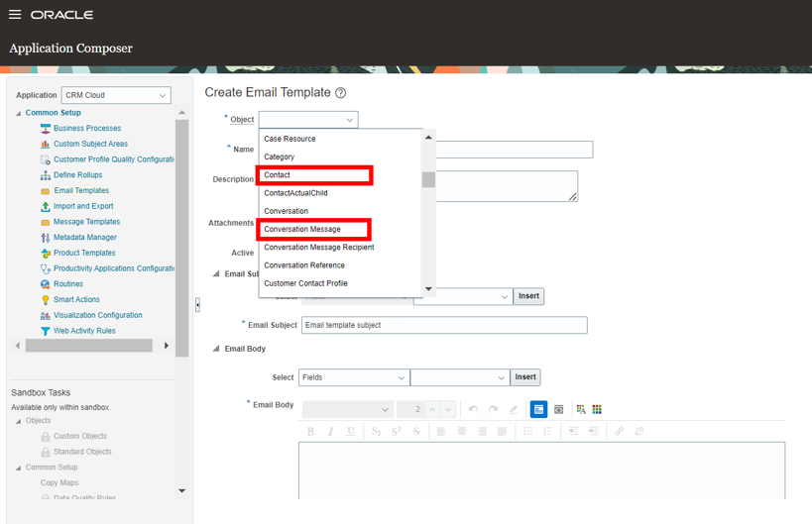Collapse the Sandbox Tasks Objects node
Screen dimensions: 812x524
19,421
